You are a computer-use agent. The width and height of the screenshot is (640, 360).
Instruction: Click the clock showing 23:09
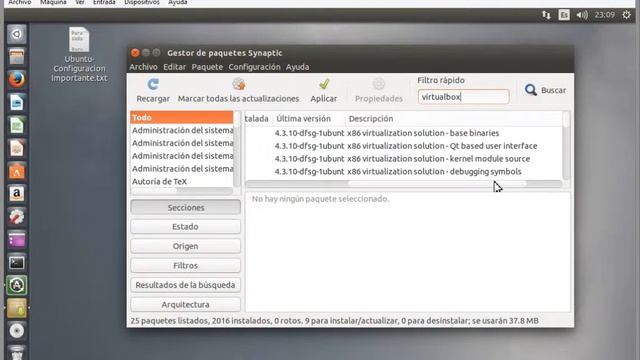click(x=604, y=15)
